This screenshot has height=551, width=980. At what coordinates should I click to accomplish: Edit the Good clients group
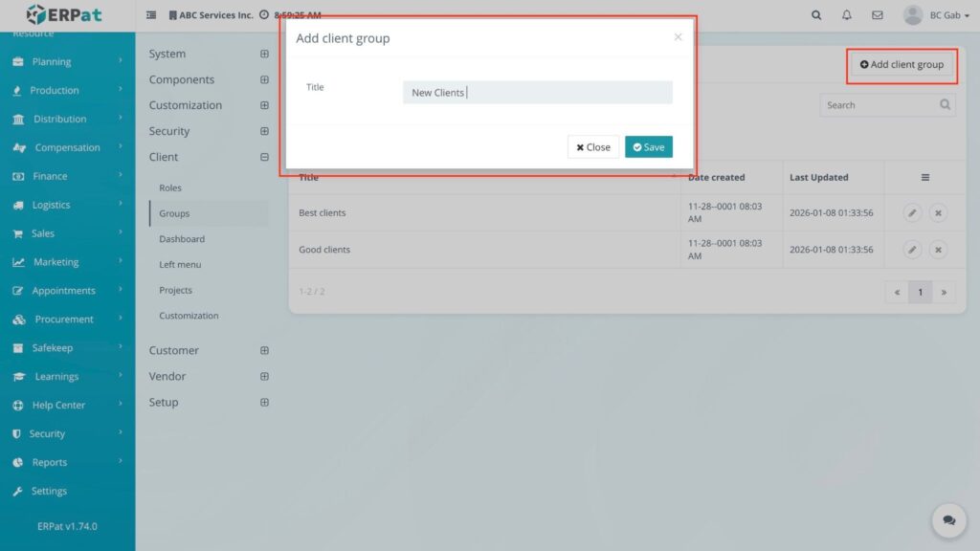pos(912,250)
